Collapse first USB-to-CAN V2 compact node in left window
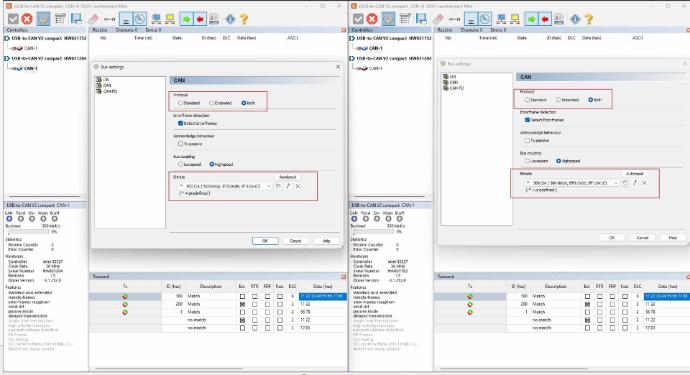Image resolution: width=690 pixels, height=375 pixels. click(7, 38)
